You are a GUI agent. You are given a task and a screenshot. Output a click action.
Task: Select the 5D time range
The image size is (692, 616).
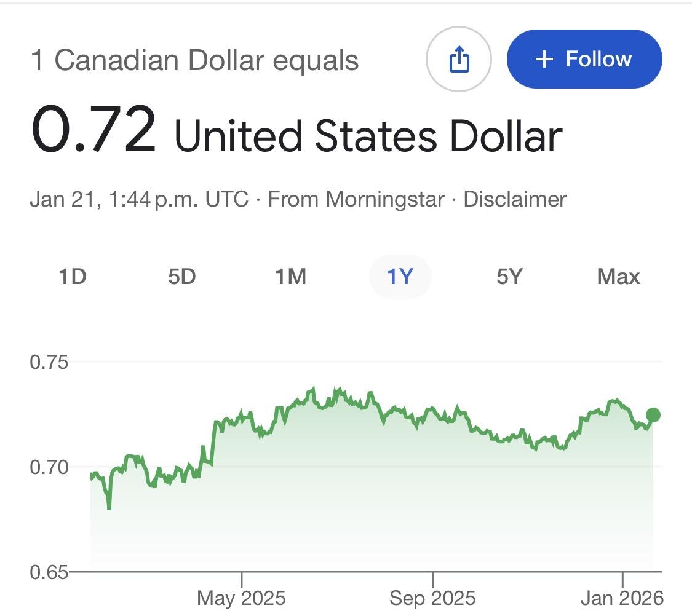click(x=181, y=277)
